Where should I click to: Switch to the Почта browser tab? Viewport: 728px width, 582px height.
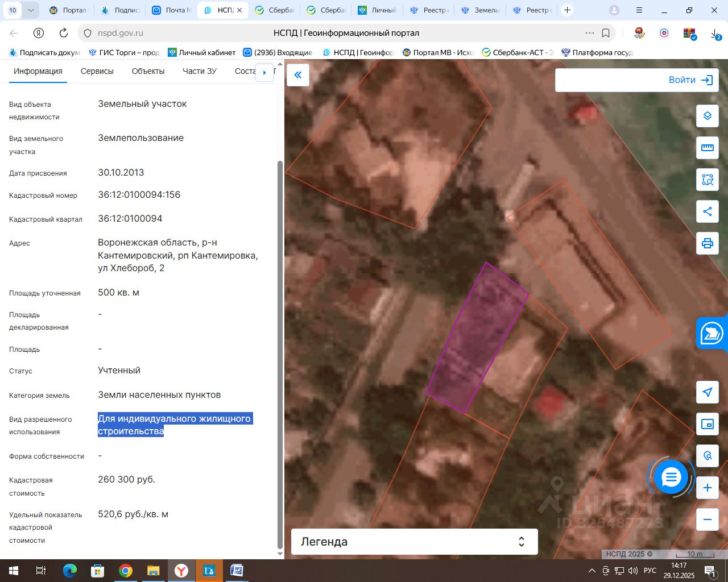coord(171,10)
